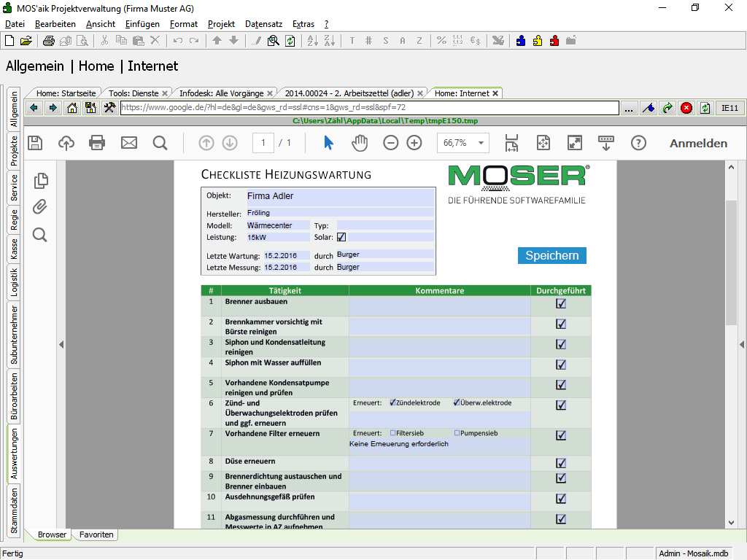Open the Datei menu
Viewport: 747px width, 560px height.
click(15, 24)
